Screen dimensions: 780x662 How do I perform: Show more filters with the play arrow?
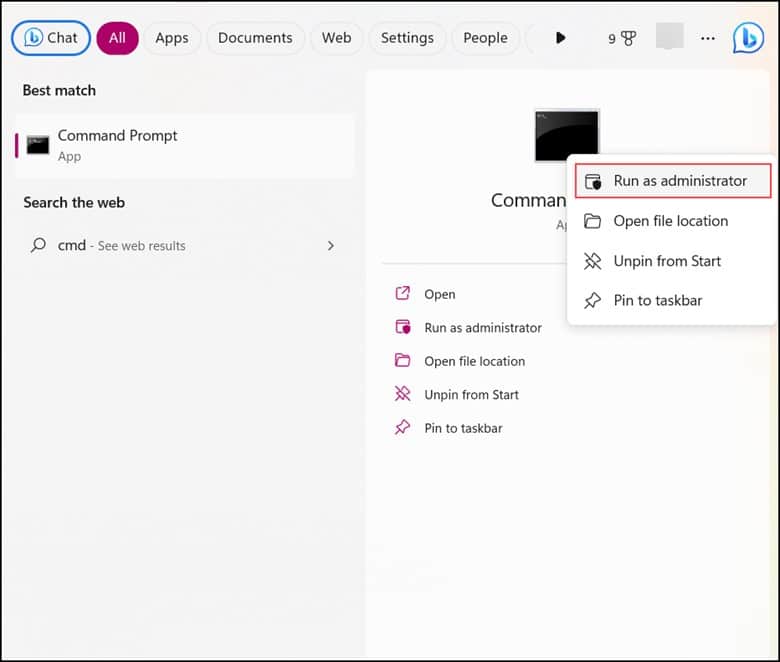click(x=561, y=38)
